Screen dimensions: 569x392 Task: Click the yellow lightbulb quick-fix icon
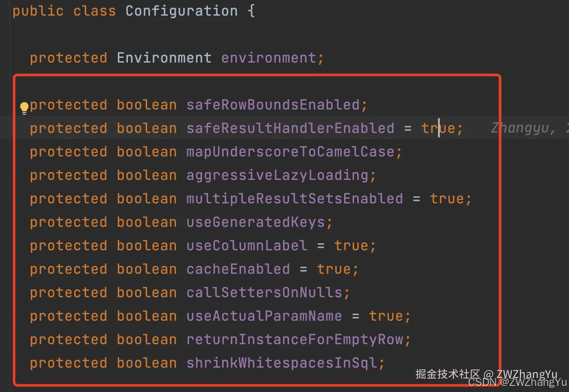coord(24,108)
